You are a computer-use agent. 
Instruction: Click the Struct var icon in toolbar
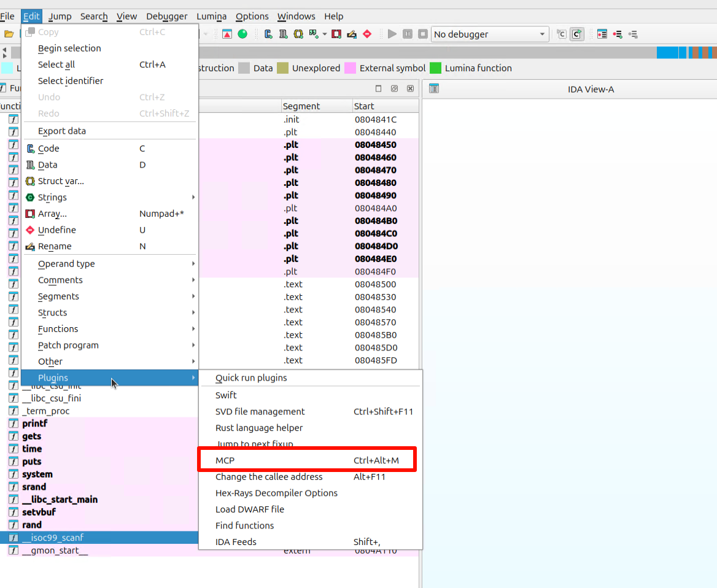[x=298, y=34]
